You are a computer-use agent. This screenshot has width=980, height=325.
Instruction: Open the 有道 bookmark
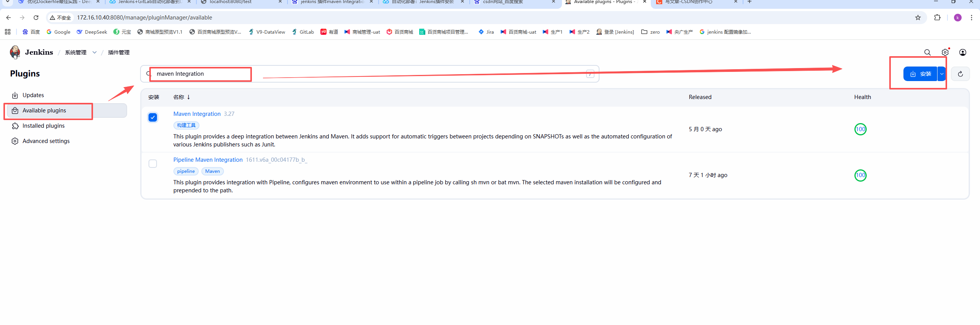click(329, 32)
